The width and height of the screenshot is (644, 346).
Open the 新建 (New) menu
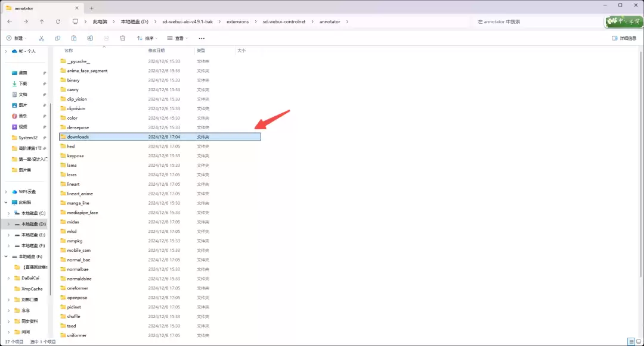pos(18,38)
